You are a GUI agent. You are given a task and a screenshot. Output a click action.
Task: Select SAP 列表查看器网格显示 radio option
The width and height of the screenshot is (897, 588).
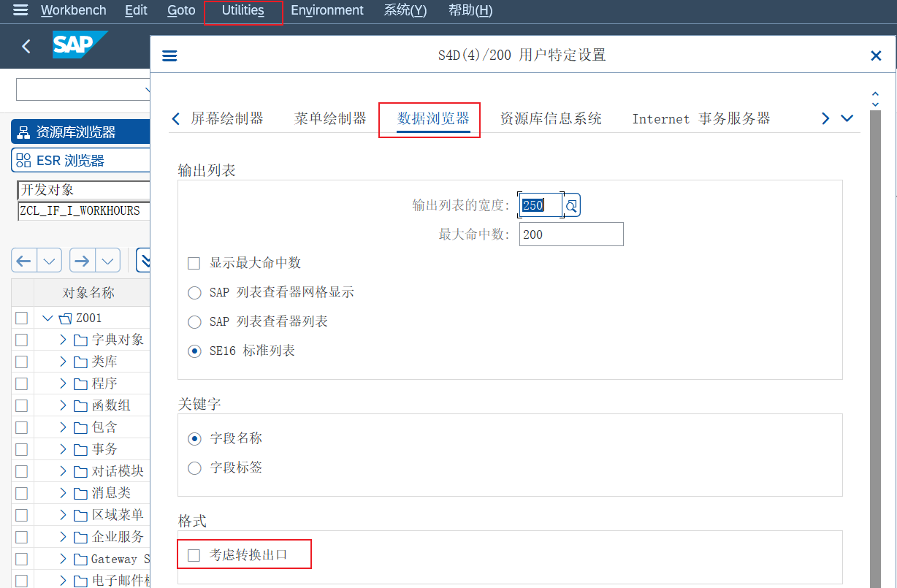click(194, 293)
